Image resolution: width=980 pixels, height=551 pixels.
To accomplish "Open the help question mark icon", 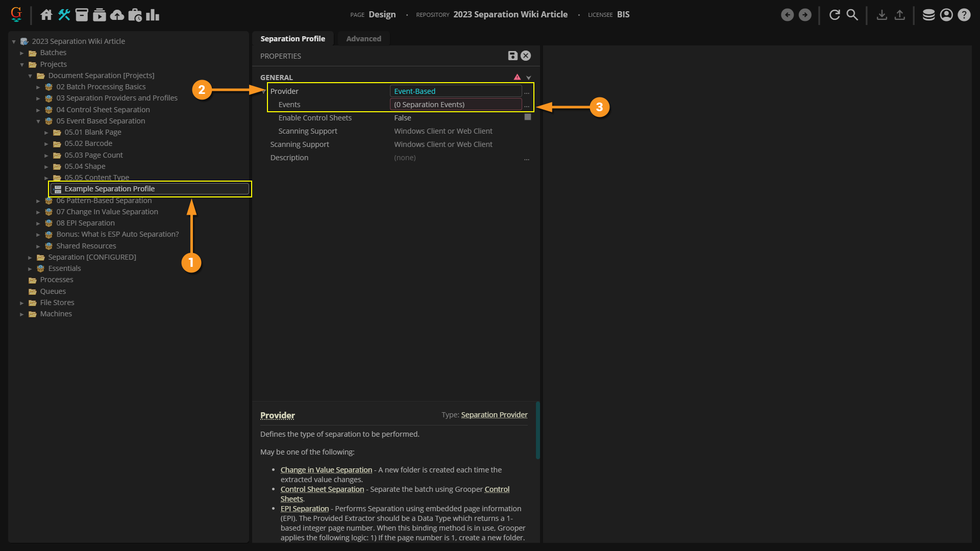I will click(x=964, y=15).
